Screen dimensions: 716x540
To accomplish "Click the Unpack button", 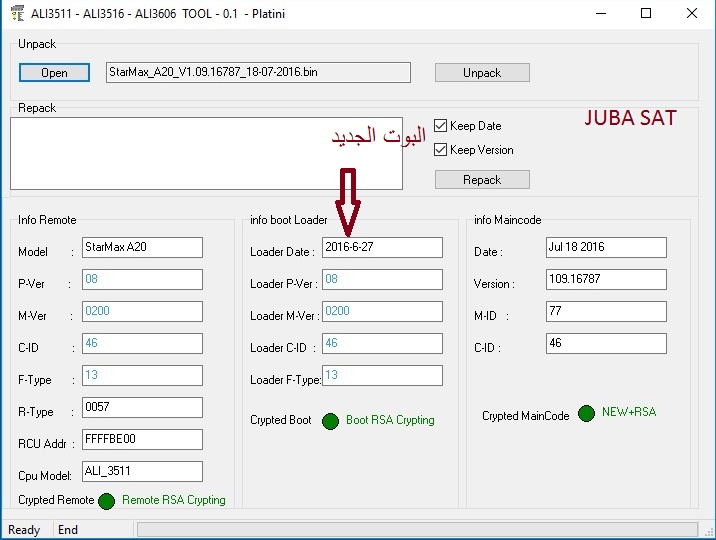I will [482, 73].
